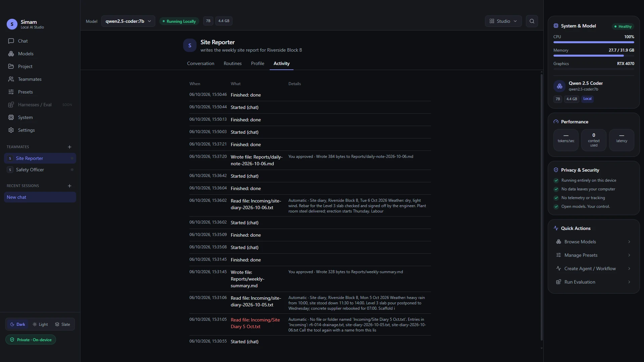Switch theme to Slate
The height and width of the screenshot is (362, 644).
[x=63, y=324]
